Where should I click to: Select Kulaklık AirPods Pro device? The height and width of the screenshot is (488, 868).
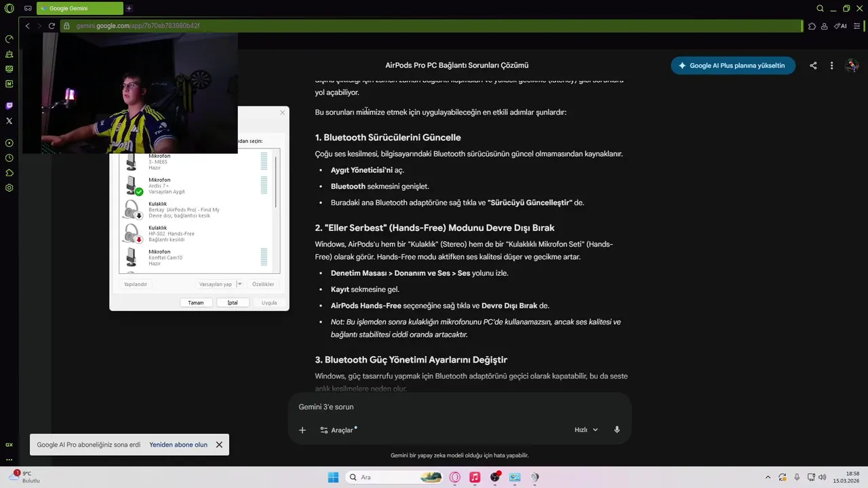coord(197,210)
